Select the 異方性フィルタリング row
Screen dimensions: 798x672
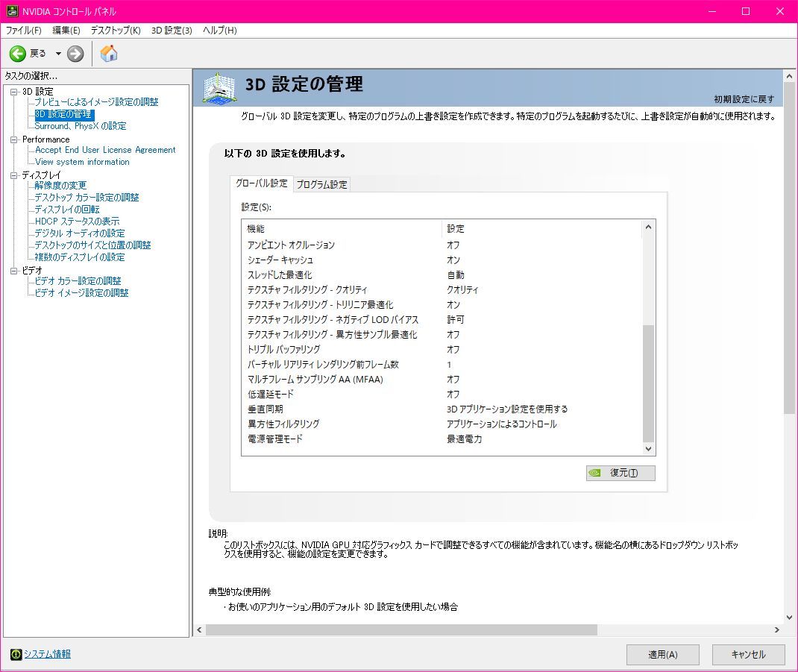coord(442,424)
